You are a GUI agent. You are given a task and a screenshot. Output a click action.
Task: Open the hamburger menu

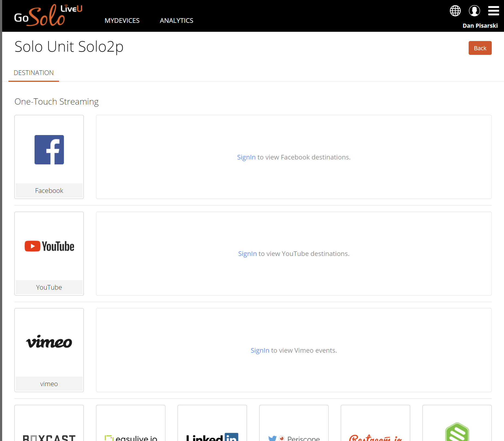pos(493,11)
